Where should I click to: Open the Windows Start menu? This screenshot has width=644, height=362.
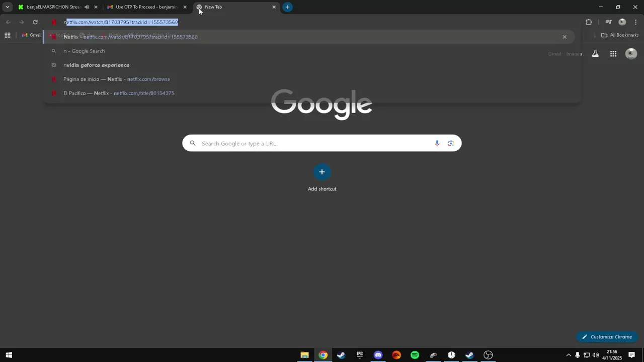coord(9,355)
